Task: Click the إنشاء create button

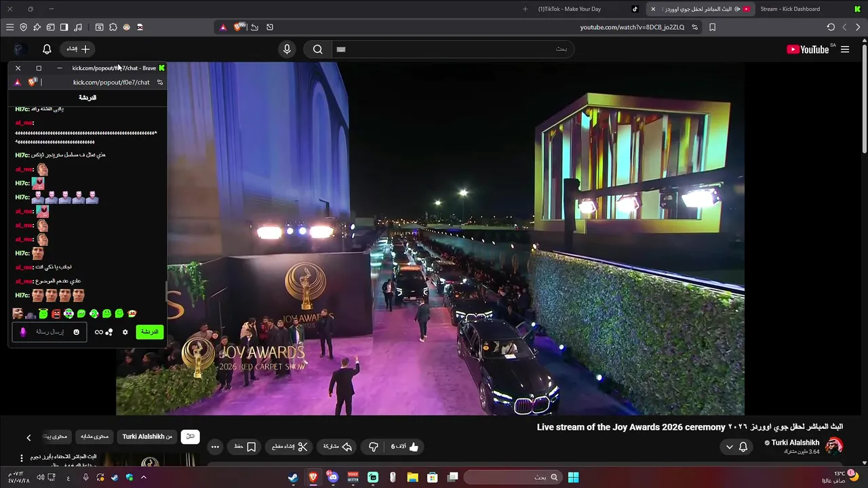Action: (78, 49)
